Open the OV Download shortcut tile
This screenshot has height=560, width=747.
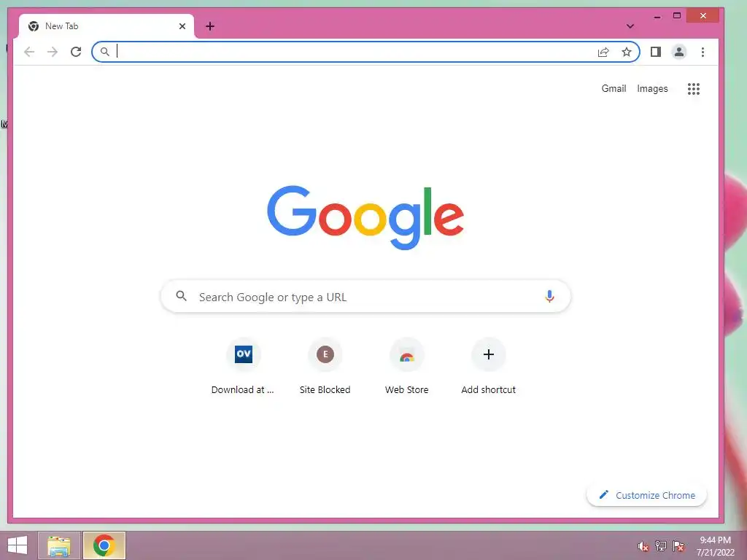243,367
